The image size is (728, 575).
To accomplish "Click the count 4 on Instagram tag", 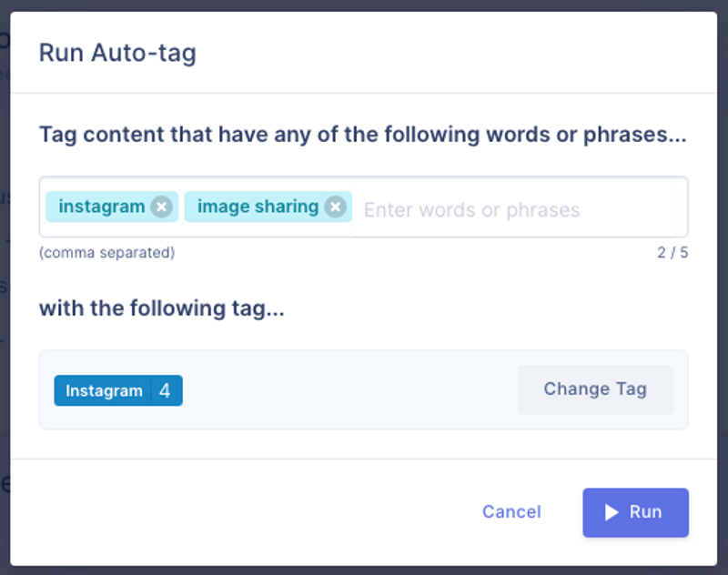I will coord(165,390).
